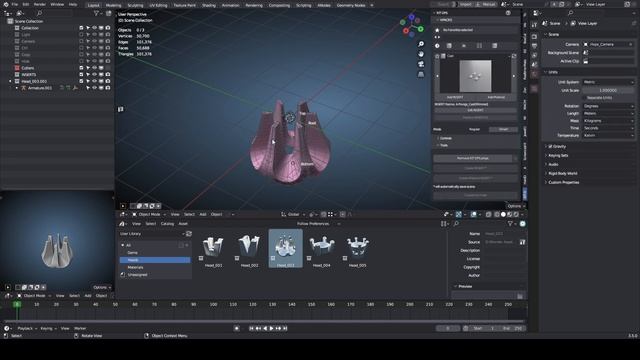Open the File menu
Image resolution: width=640 pixels, height=360 pixels.
[x=15, y=4]
